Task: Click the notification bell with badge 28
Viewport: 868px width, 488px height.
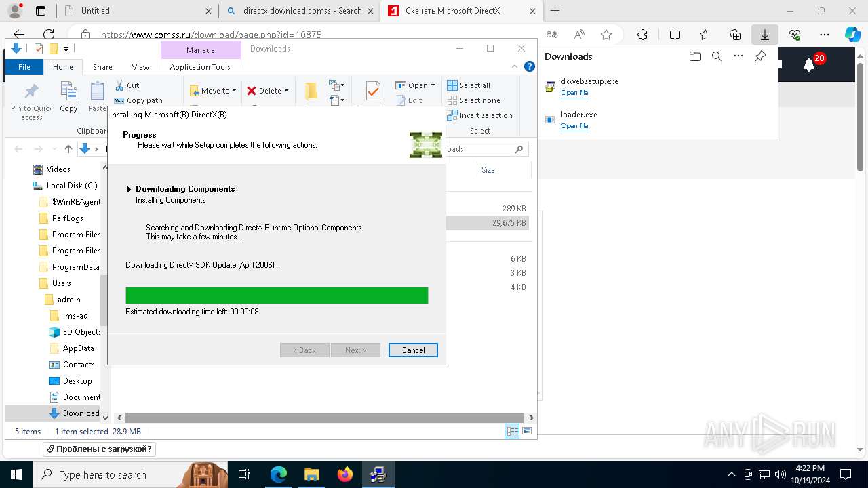Action: click(x=808, y=64)
